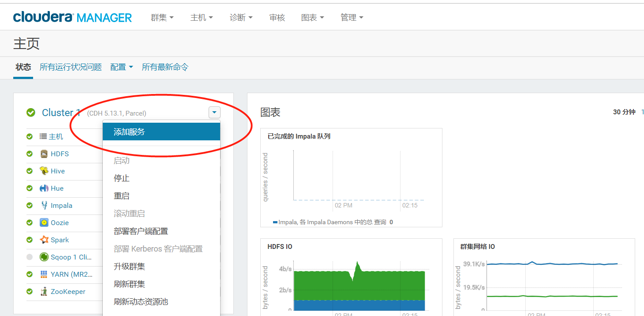The image size is (644, 316).
Task: Click the green health icon beside YARN
Action: tap(30, 275)
